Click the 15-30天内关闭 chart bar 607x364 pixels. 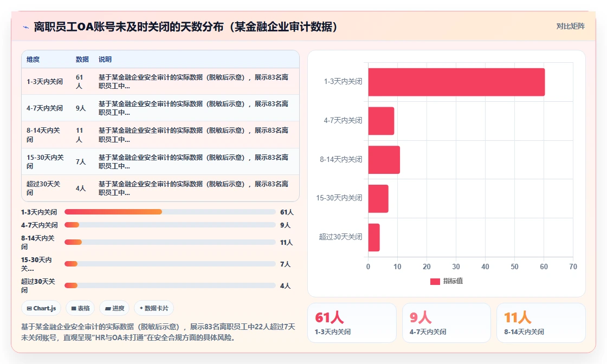tap(378, 198)
